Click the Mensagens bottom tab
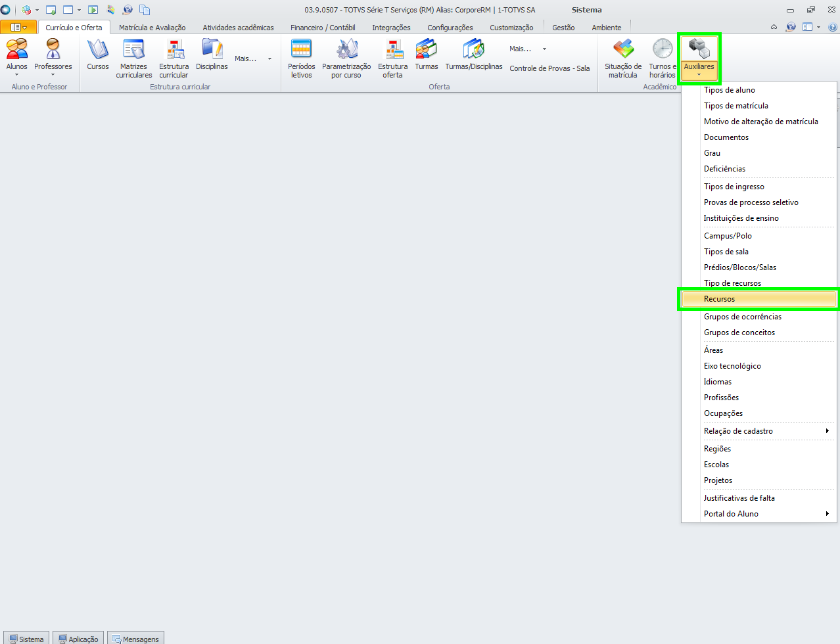Screen dimensions: 840x644 coord(135,638)
